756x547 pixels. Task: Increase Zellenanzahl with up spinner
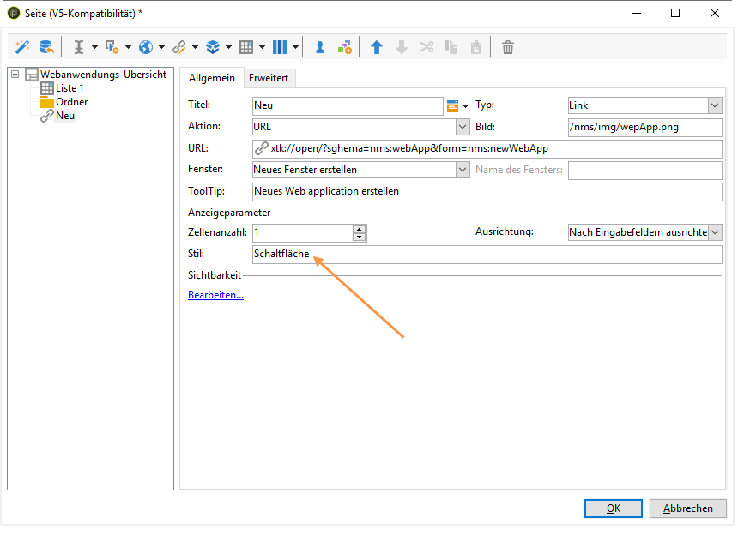(x=360, y=229)
